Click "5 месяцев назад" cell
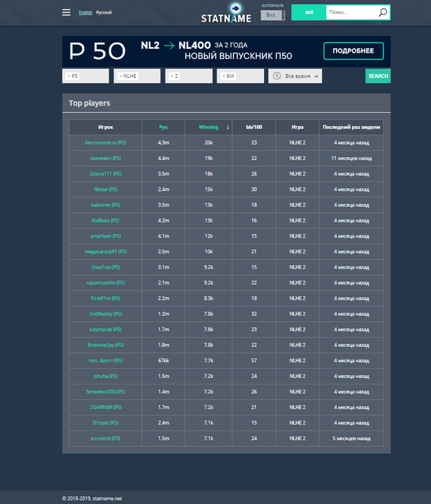Screen dimensions: 431x504 click(351, 438)
